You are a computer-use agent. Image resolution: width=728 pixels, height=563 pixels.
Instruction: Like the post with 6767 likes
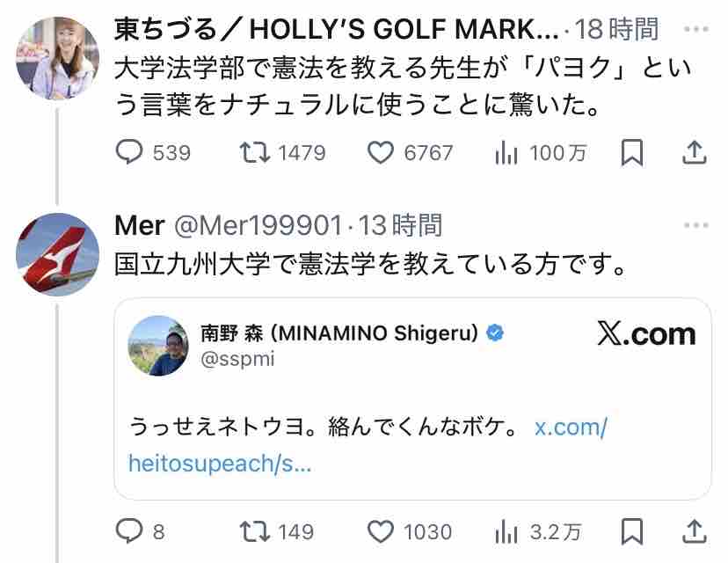pyautogui.click(x=380, y=153)
